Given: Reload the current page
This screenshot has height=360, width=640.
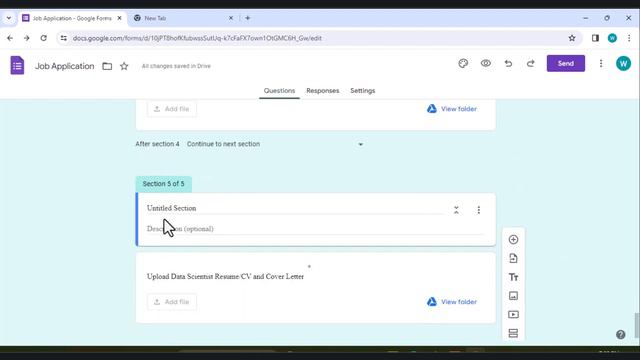Looking at the screenshot, I should tap(43, 38).
